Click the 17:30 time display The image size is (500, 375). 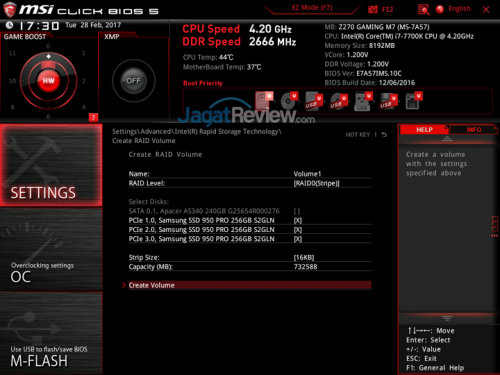pyautogui.click(x=39, y=26)
